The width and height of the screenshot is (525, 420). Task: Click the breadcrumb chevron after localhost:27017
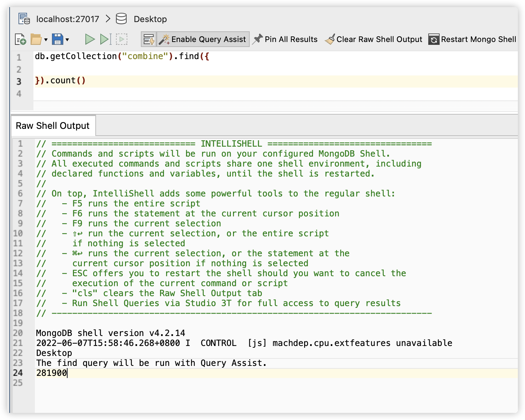point(108,19)
